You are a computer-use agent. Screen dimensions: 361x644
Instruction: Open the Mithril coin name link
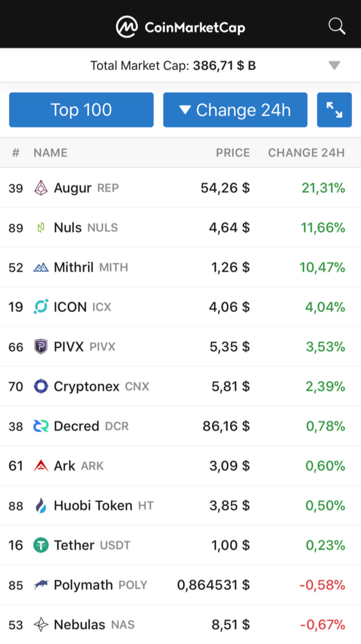click(x=74, y=267)
